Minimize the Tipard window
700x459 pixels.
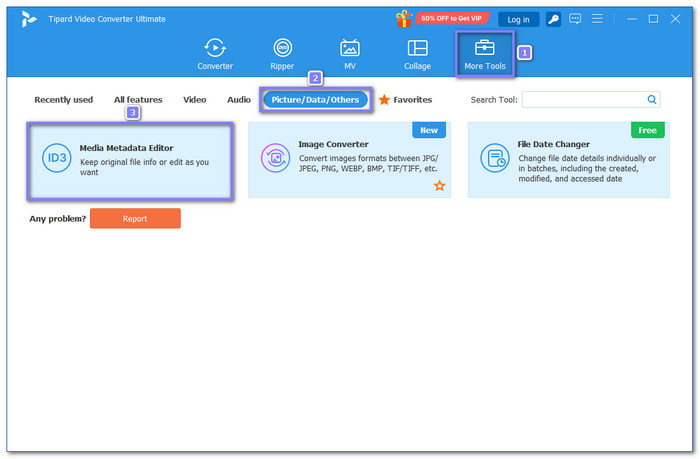point(632,19)
